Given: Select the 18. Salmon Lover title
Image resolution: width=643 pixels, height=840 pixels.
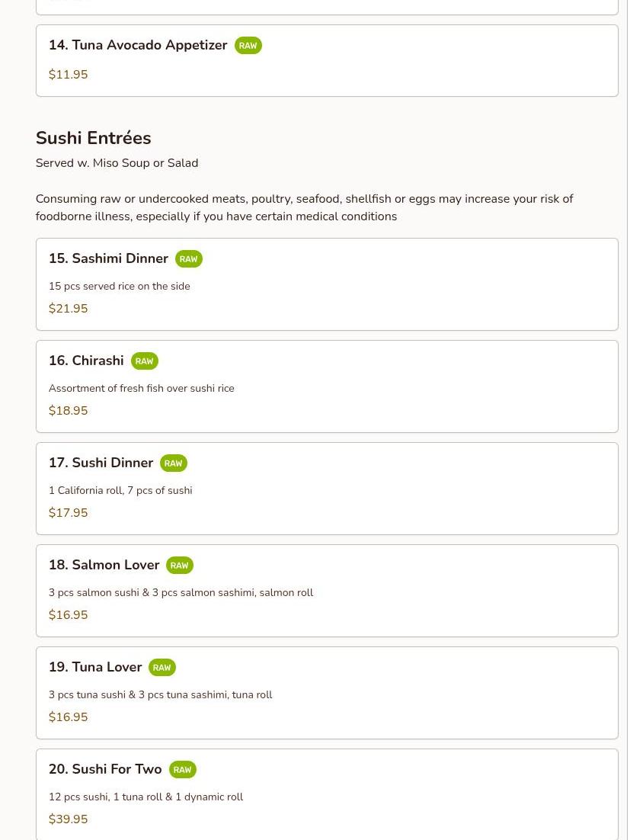Looking at the screenshot, I should pyautogui.click(x=104, y=566).
